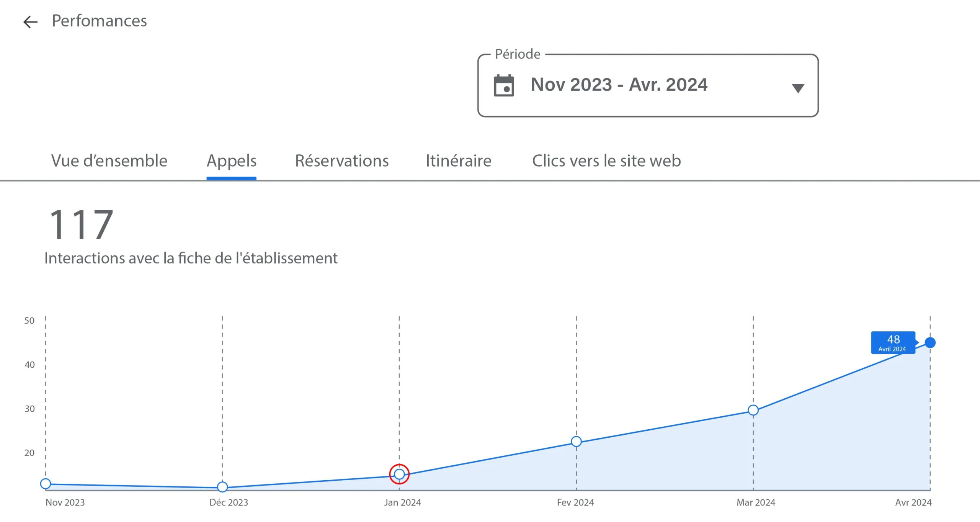Expand the Période dropdown arrow
Screen dimensions: 980x522
pyautogui.click(x=797, y=88)
